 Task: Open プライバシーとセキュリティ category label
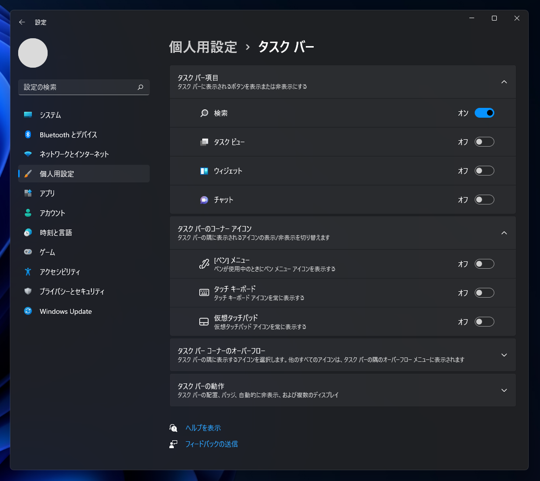72,292
